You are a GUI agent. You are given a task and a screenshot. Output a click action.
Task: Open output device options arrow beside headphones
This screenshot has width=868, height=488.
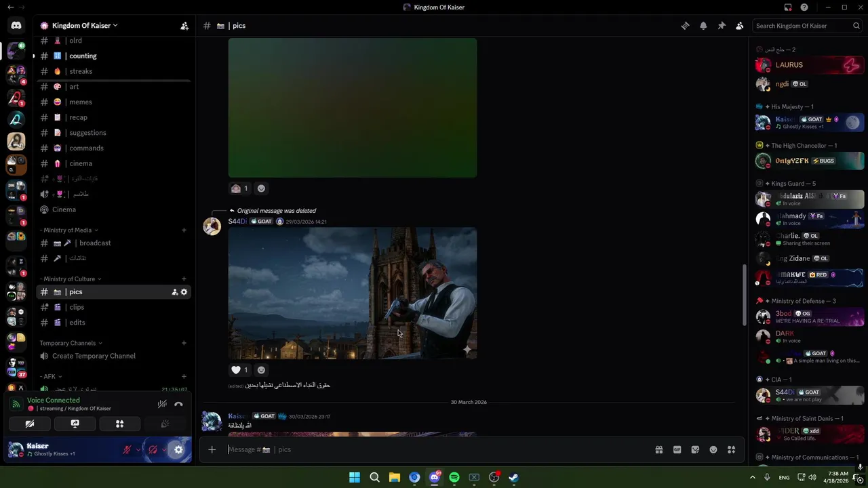[164, 449]
